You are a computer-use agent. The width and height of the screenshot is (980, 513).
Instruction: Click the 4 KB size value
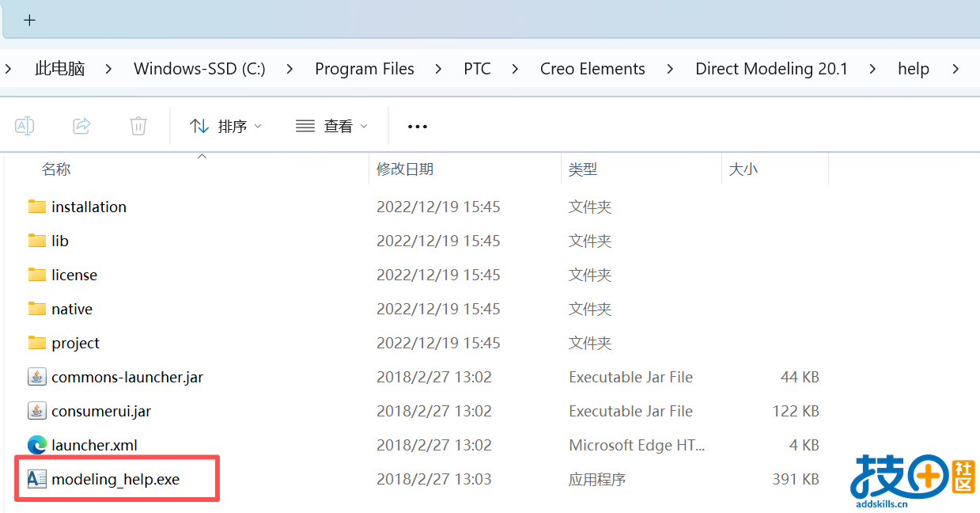[804, 445]
